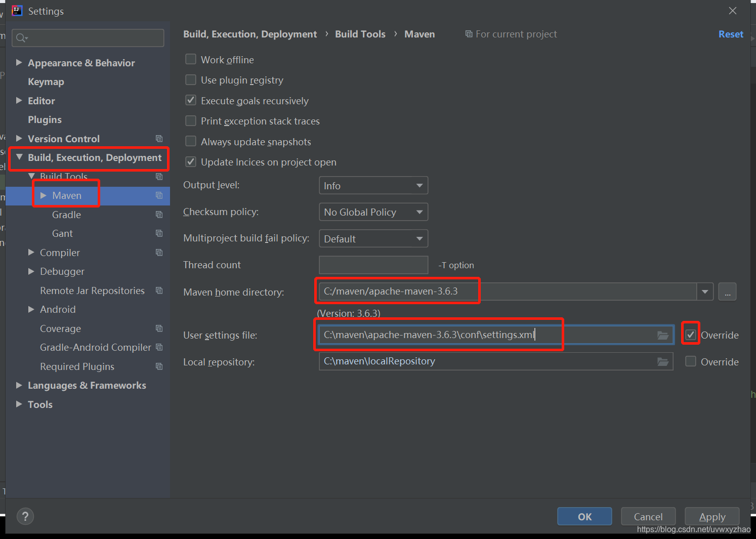The height and width of the screenshot is (539, 756).
Task: Click into Thread count field
Action: (x=373, y=265)
